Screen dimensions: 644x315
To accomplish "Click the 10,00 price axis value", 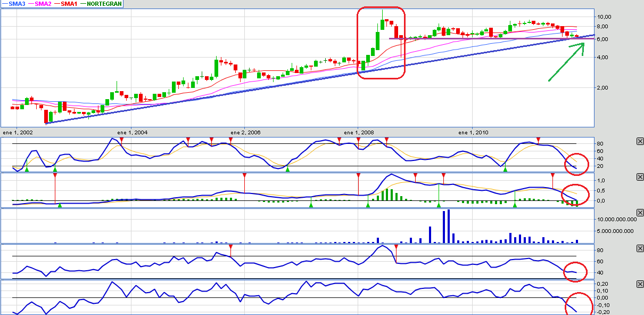I will tap(604, 17).
